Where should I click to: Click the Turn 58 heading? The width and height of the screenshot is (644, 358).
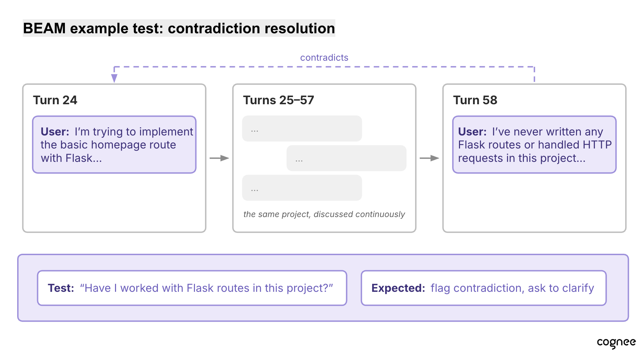click(x=475, y=100)
